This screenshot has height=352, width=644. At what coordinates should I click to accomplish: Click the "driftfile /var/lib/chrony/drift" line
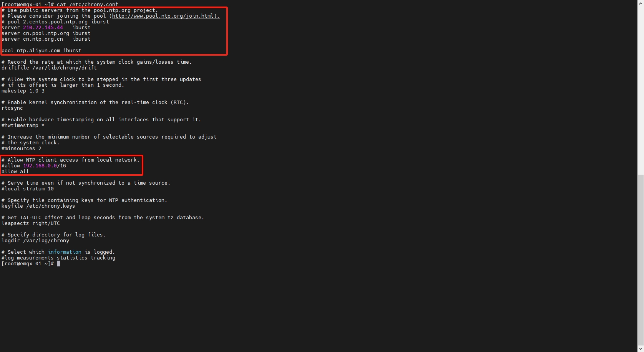(x=49, y=68)
